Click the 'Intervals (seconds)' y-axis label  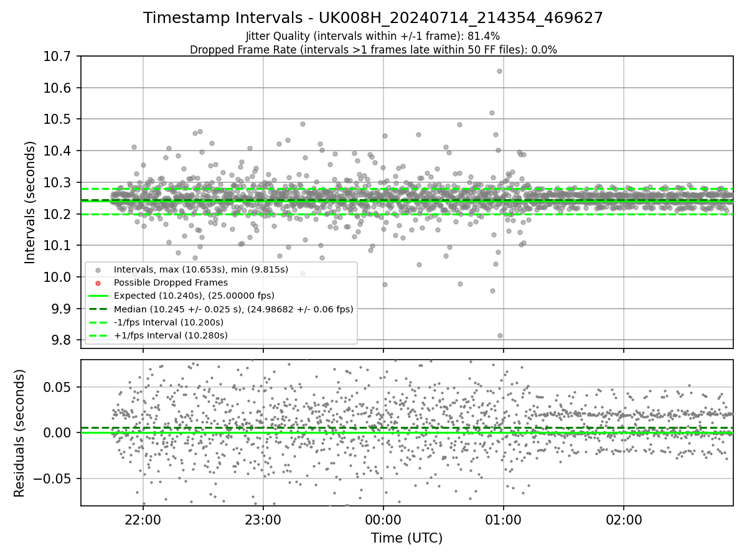click(x=31, y=202)
